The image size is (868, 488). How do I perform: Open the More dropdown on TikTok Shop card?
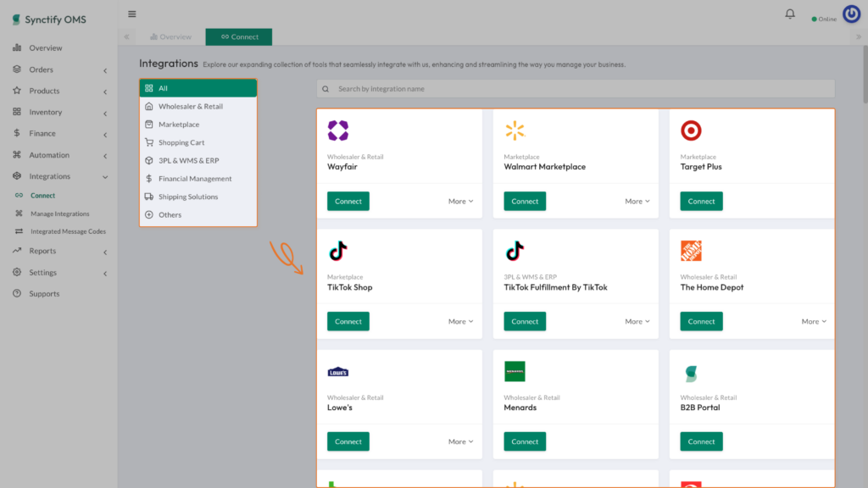pyautogui.click(x=460, y=321)
